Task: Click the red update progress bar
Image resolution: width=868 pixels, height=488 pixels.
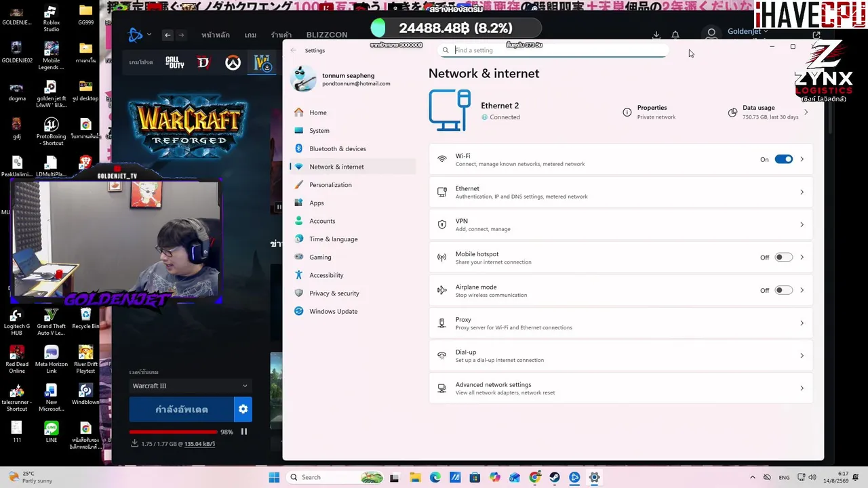Action: click(174, 432)
